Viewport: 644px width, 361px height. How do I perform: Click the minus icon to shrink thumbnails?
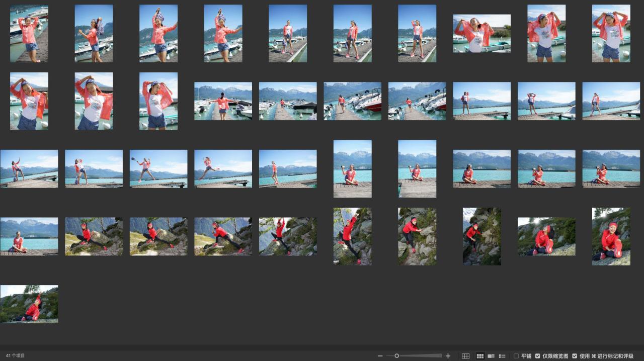pyautogui.click(x=380, y=356)
